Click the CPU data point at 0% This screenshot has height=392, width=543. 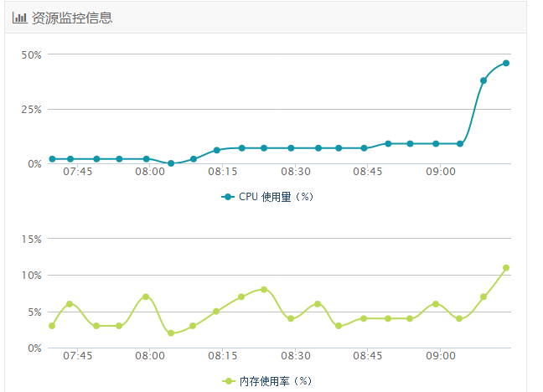(171, 163)
